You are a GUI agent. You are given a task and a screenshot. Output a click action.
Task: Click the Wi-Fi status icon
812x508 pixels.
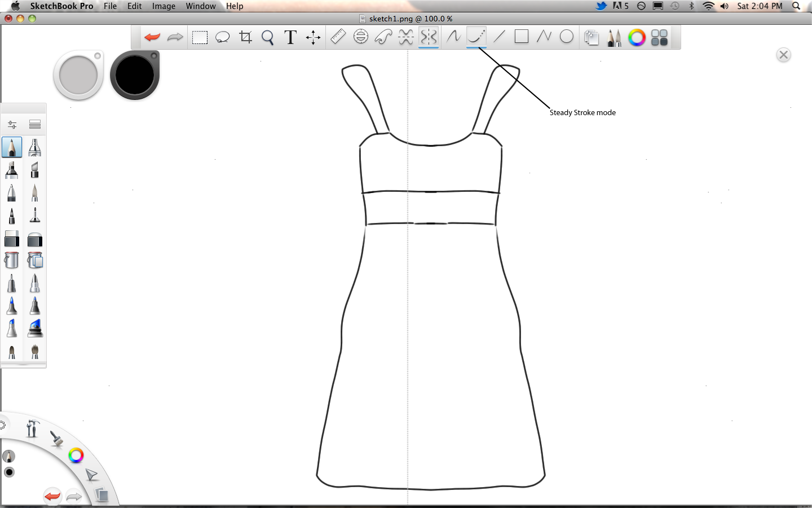click(708, 6)
